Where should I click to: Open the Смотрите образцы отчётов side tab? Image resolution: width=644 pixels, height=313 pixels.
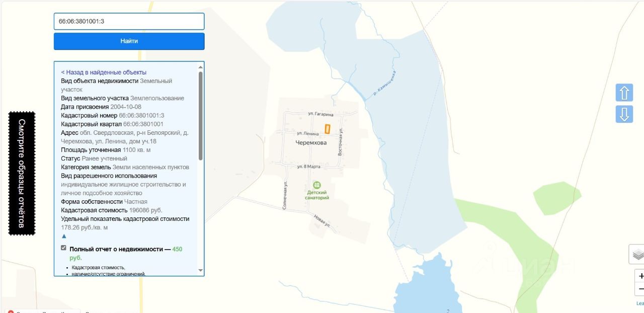tap(22, 173)
